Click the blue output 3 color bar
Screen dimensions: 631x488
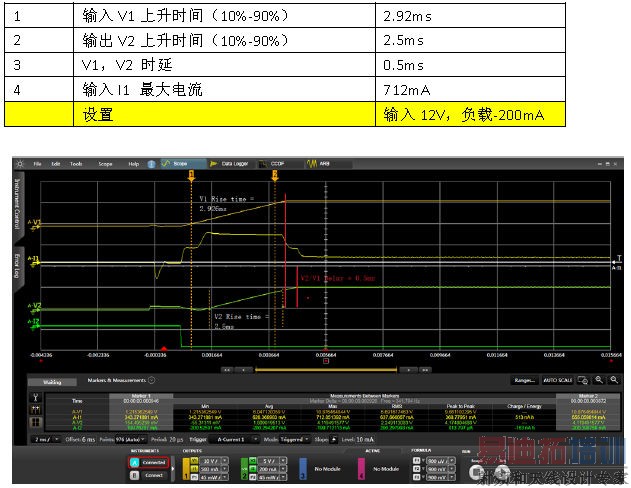coord(303,468)
